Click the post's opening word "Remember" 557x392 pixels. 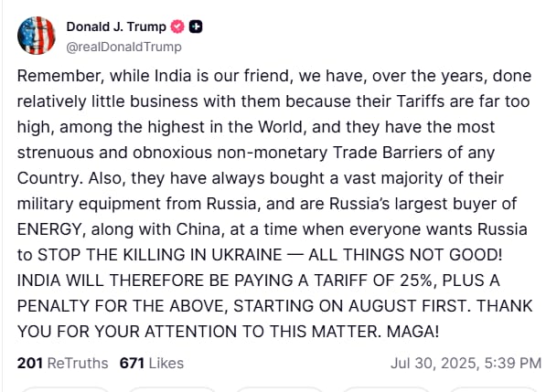54,78
